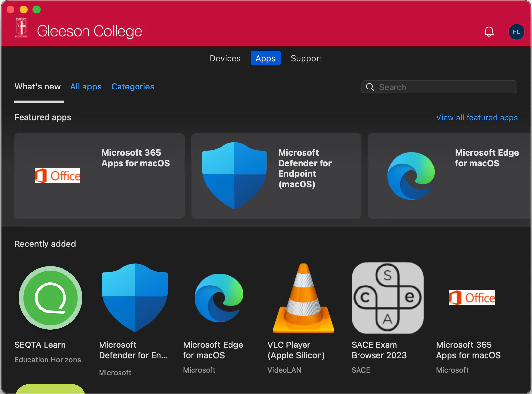532x394 pixels.
Task: Click the SACE publisher label
Action: [x=361, y=370]
